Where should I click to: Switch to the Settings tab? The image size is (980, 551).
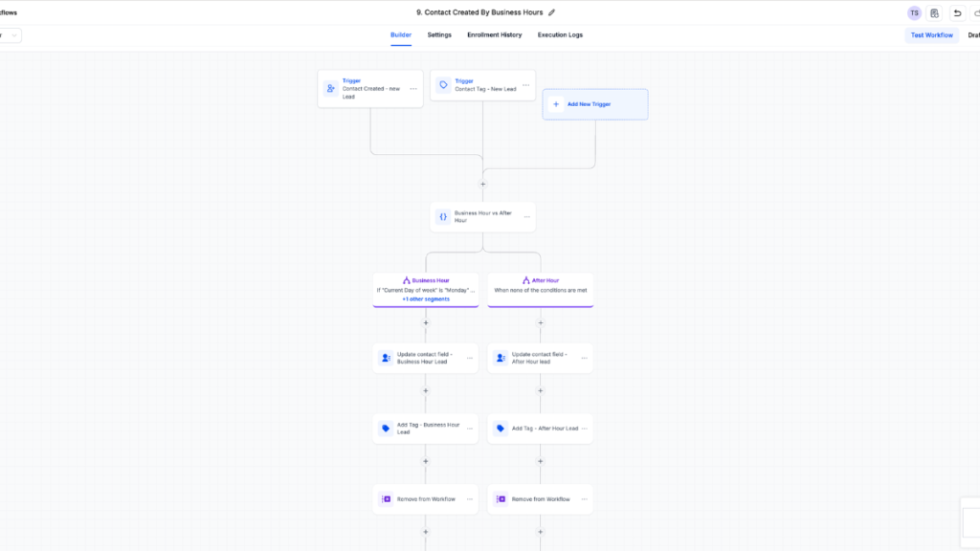click(x=439, y=35)
